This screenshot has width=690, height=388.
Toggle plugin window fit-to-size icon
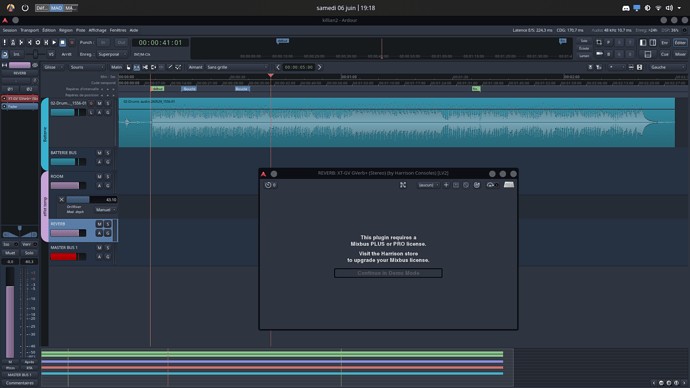pyautogui.click(x=403, y=185)
